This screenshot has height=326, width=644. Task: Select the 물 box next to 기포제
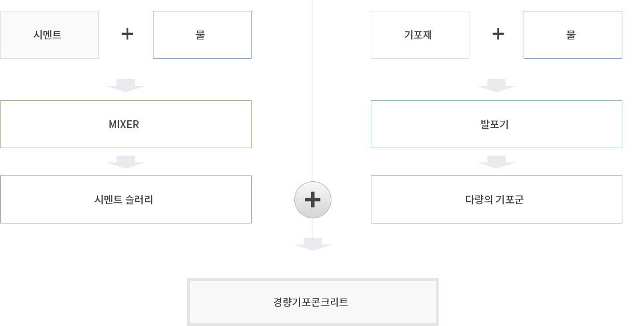click(573, 35)
